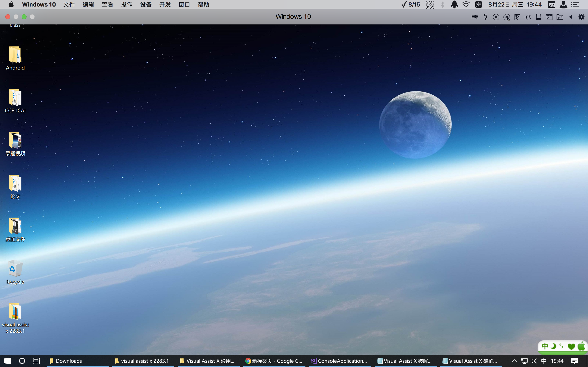Toggle moon icon on green IME bar
Viewport: 588px width, 367px height.
[553, 346]
